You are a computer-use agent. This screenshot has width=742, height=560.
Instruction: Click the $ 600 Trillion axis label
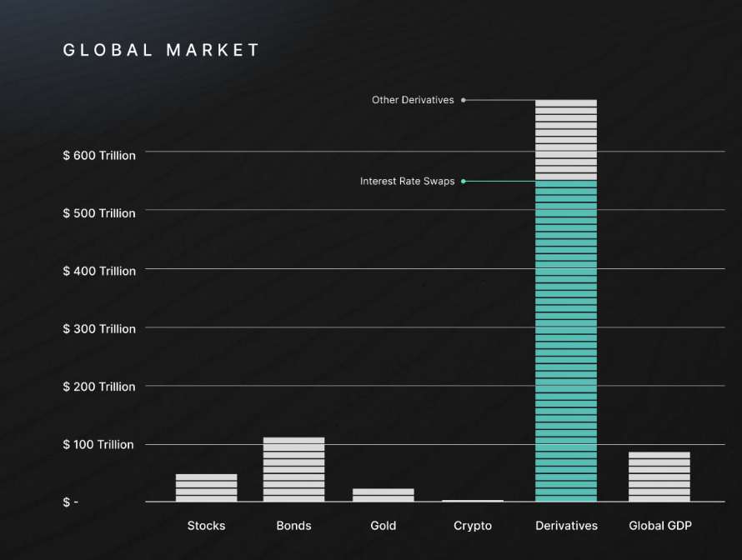click(99, 156)
